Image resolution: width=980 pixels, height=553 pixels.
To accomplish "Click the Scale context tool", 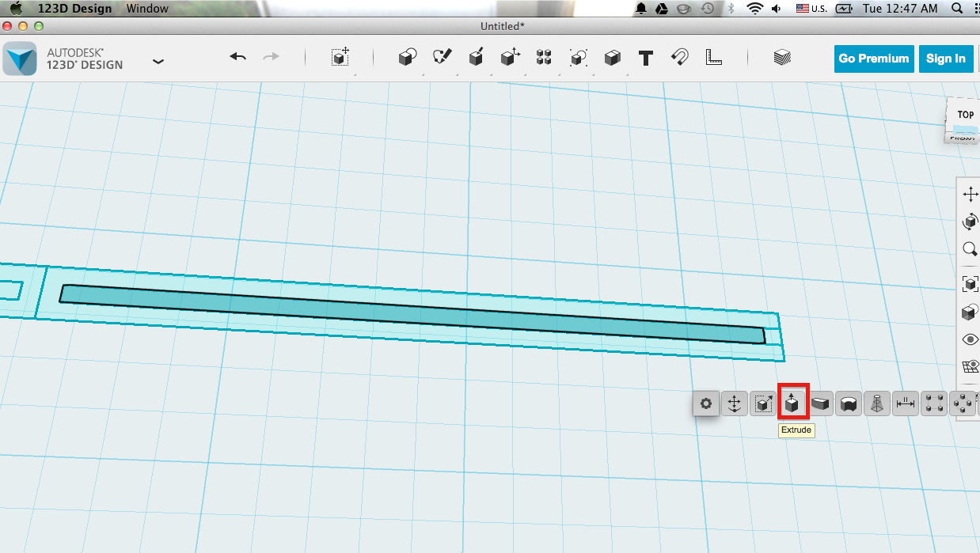I will tap(763, 403).
